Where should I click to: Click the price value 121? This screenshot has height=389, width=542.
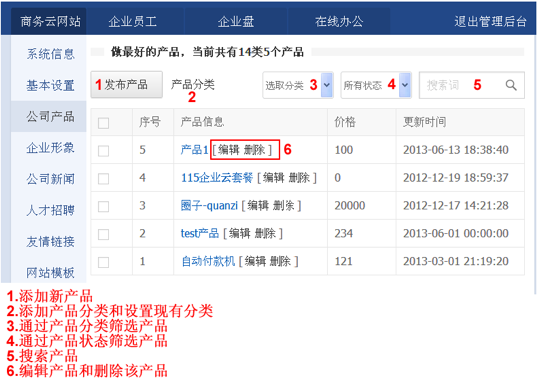[343, 261]
